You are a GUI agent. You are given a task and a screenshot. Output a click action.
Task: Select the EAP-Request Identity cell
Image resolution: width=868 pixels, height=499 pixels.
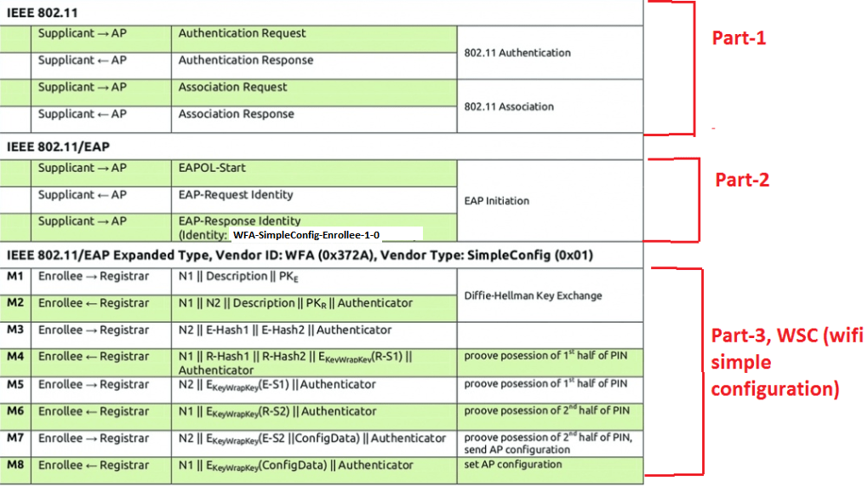click(x=236, y=195)
